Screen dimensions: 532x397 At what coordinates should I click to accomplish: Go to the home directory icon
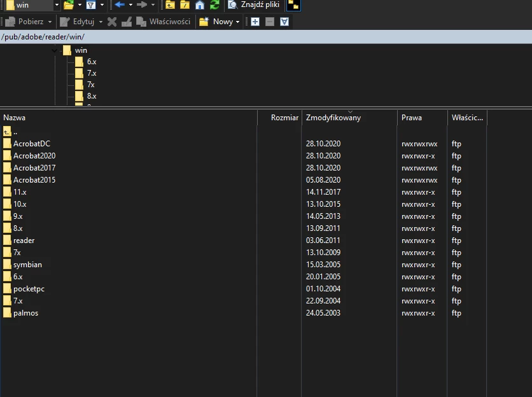pos(200,4)
